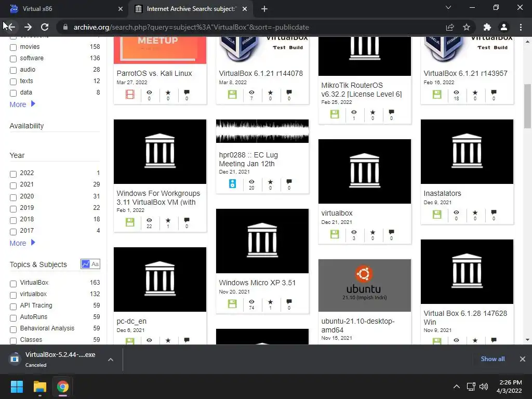Open Windows Start menu

[17, 387]
